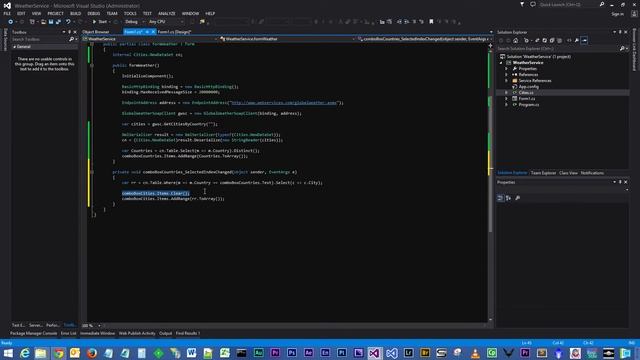Click the Open File toolbar icon
The height and width of the screenshot is (360, 640).
(43, 22)
